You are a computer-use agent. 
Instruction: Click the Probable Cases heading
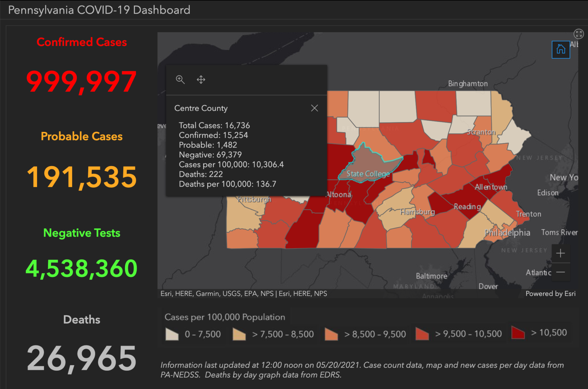click(82, 137)
